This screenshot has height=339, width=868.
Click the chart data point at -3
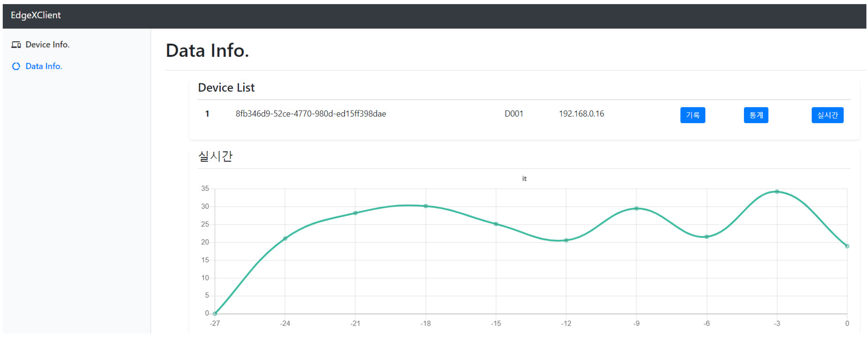coord(777,192)
